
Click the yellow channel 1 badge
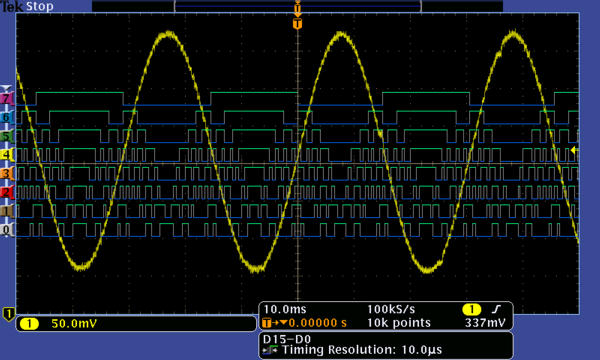pyautogui.click(x=29, y=324)
